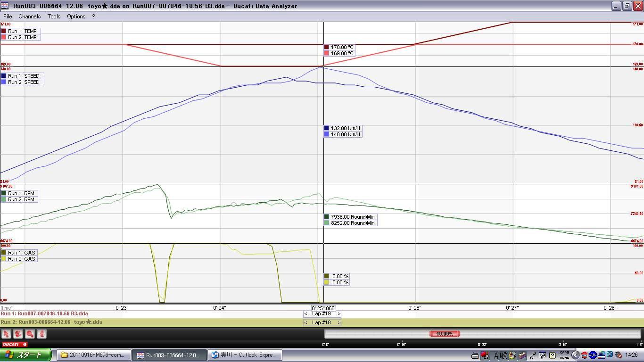Viewport: 644px width, 362px height.
Task: Click the red figure icon beside the magnifier
Action: pos(41,334)
